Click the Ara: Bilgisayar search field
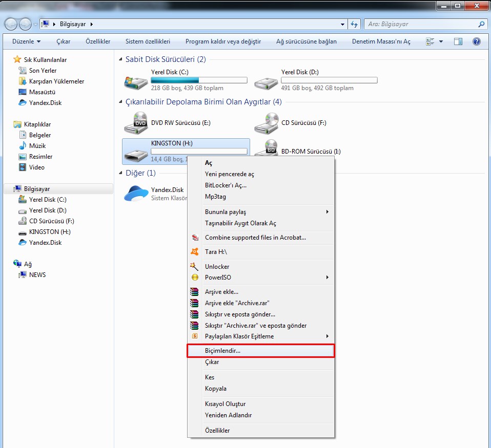The height and width of the screenshot is (448, 491). (420, 24)
